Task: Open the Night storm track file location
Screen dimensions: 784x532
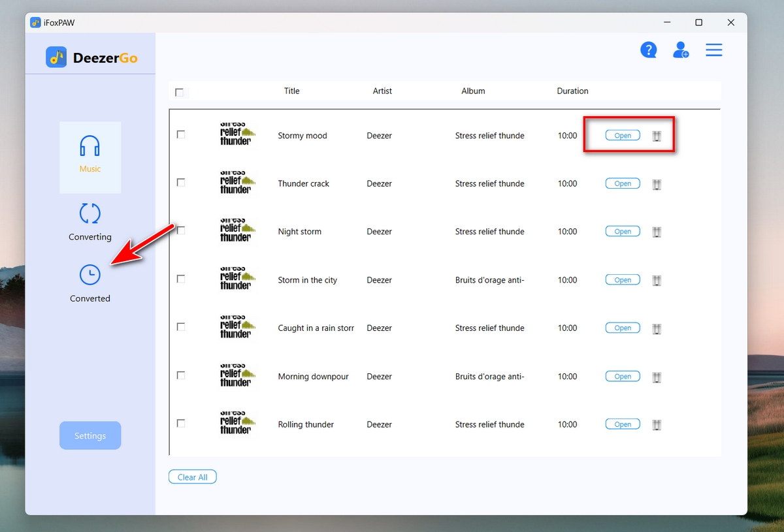Action: point(622,231)
